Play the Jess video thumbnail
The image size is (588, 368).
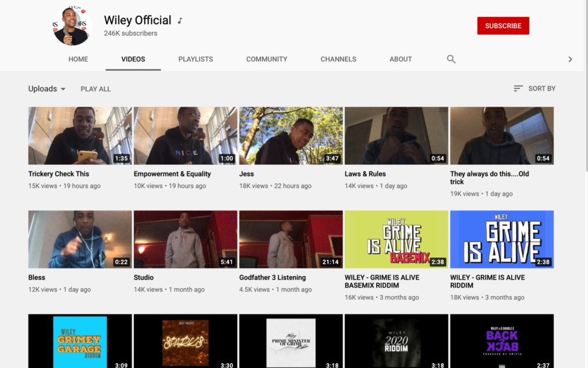[291, 136]
